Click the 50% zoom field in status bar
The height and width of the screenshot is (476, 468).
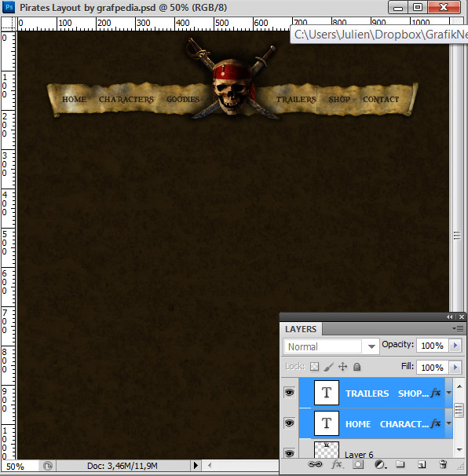[20, 466]
